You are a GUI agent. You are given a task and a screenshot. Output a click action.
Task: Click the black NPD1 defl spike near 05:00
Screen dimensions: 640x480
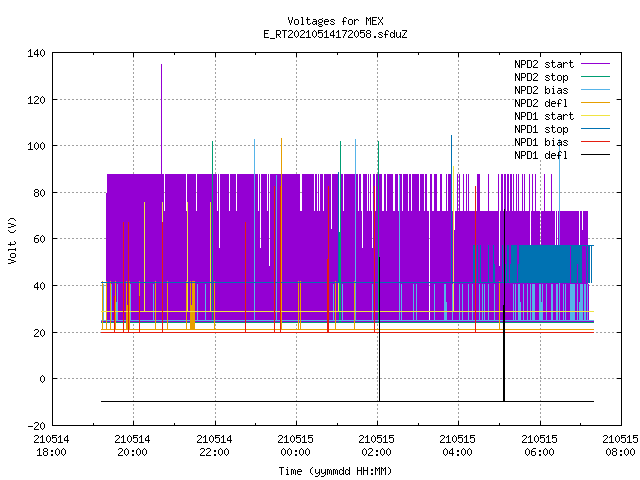[x=504, y=305]
